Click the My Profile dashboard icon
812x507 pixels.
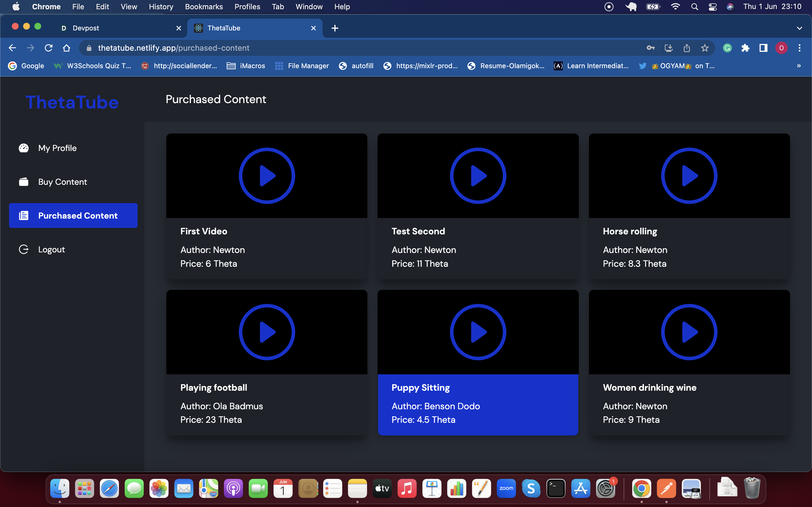pyautogui.click(x=23, y=148)
